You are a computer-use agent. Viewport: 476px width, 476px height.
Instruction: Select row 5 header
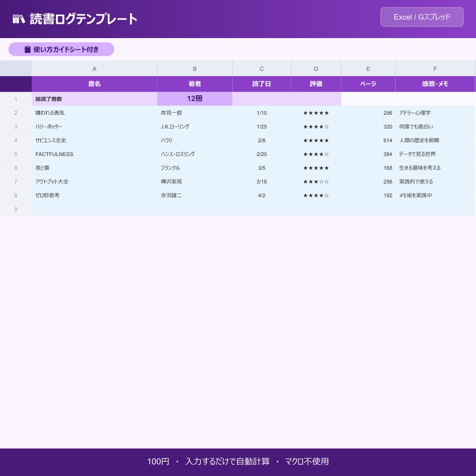pyautogui.click(x=16, y=154)
